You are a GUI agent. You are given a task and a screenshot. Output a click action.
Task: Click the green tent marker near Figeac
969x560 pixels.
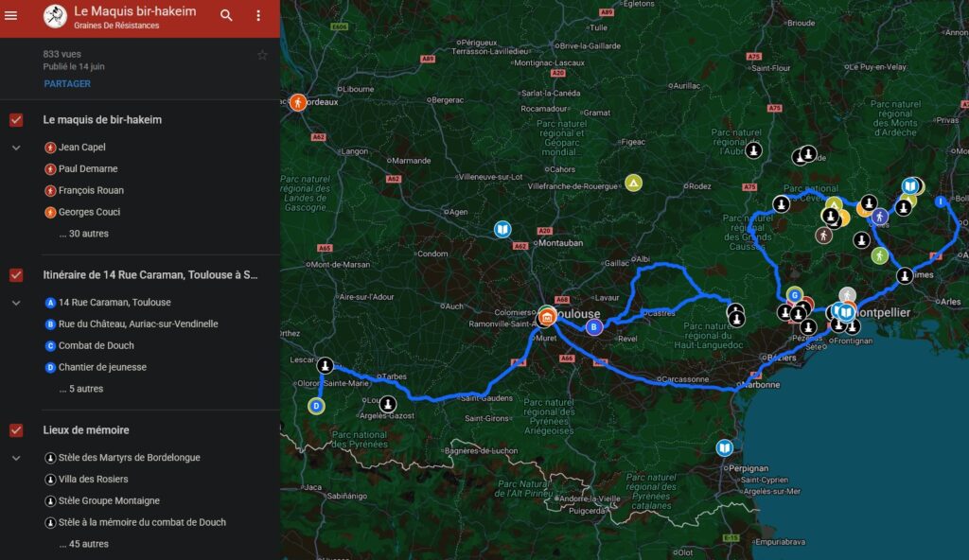[633, 183]
